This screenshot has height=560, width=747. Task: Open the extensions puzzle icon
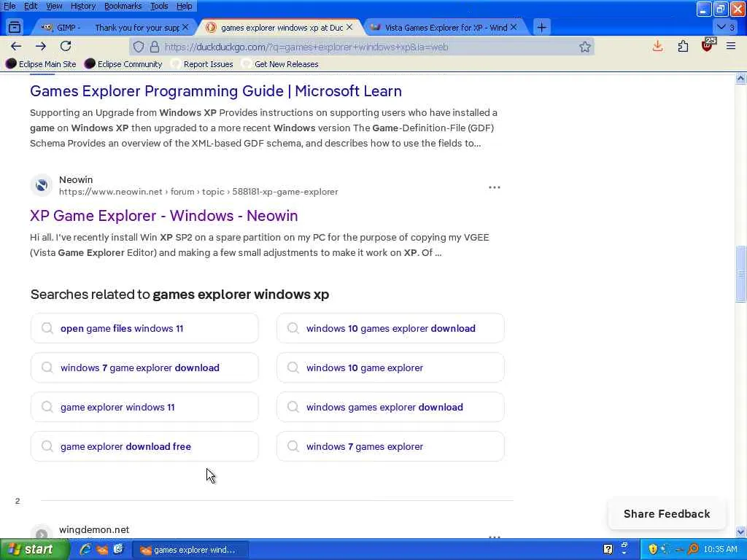coord(683,46)
